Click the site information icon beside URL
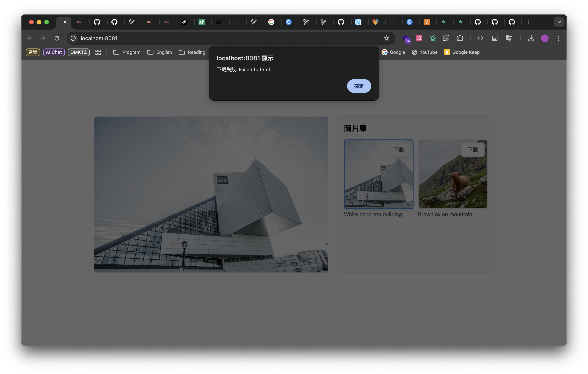 tap(73, 38)
